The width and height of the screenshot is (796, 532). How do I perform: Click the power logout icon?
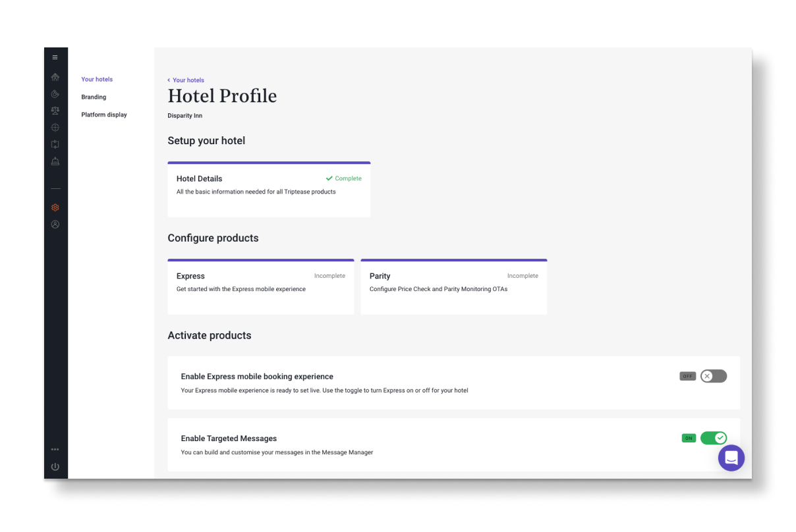pos(55,467)
